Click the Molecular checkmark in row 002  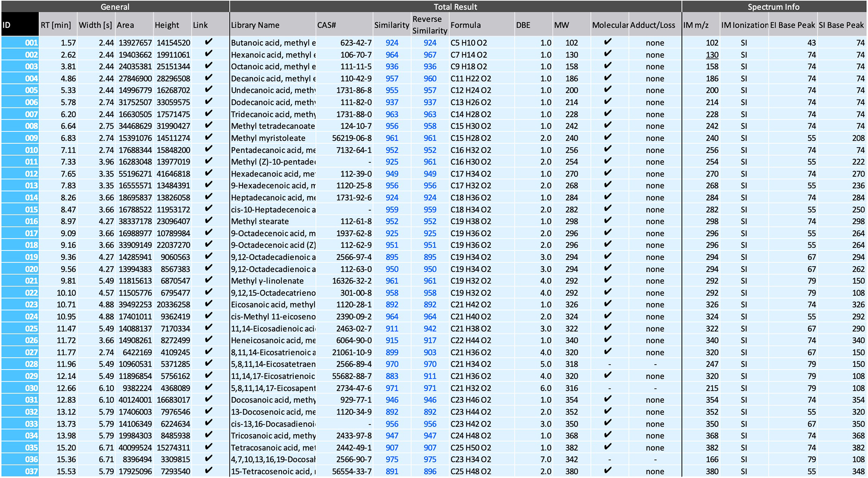point(608,54)
